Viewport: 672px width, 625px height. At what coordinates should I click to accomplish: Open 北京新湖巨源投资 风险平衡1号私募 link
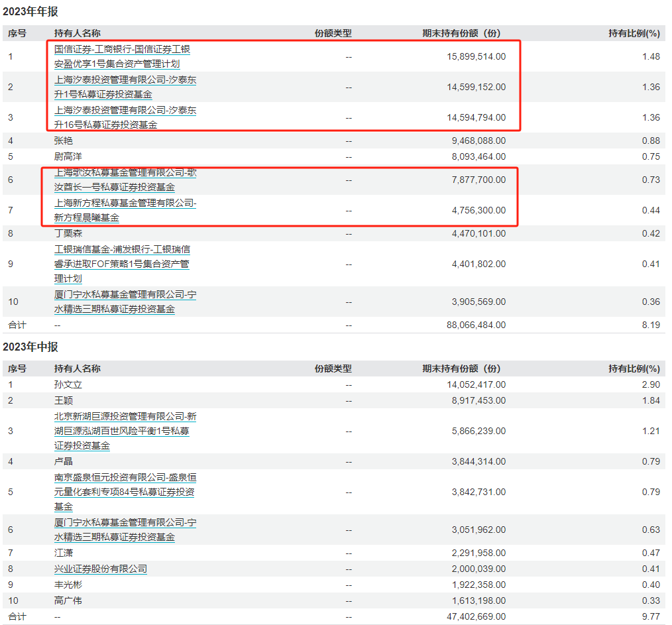click(125, 431)
